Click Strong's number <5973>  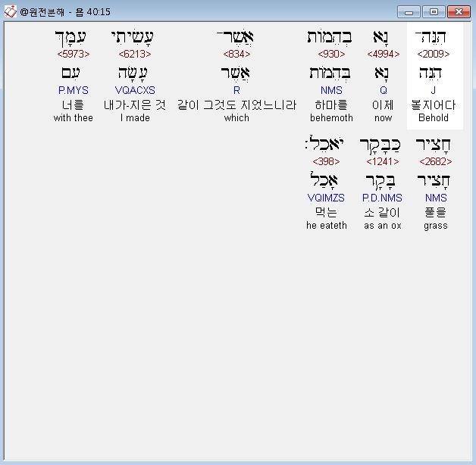click(x=74, y=54)
